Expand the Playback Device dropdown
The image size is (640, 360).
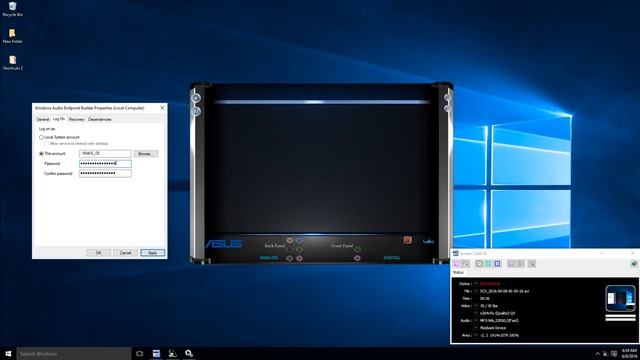(x=476, y=328)
